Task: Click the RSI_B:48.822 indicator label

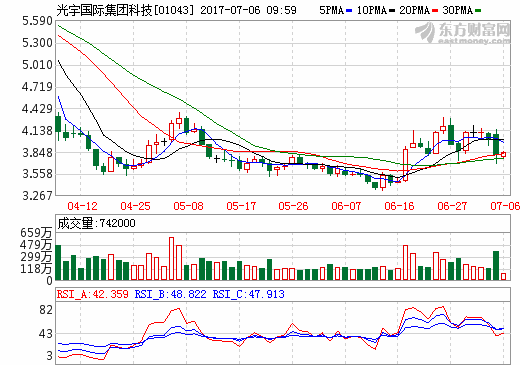Action: click(x=170, y=294)
